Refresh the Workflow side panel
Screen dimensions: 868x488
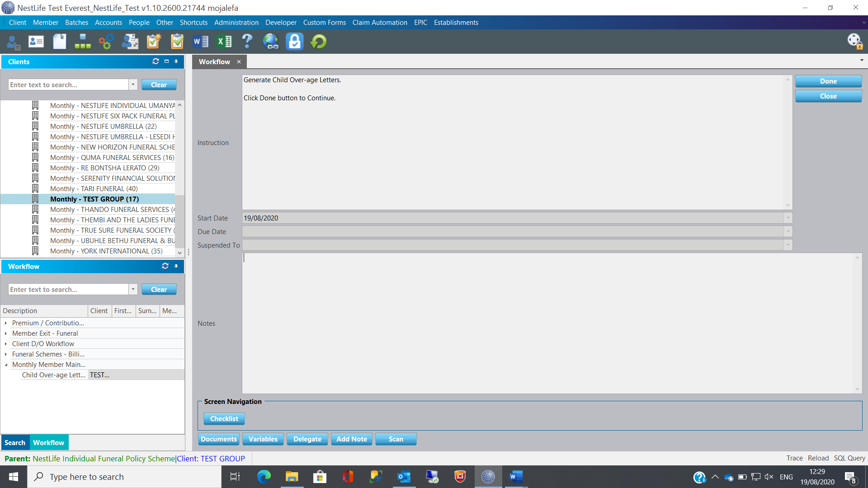coord(165,266)
